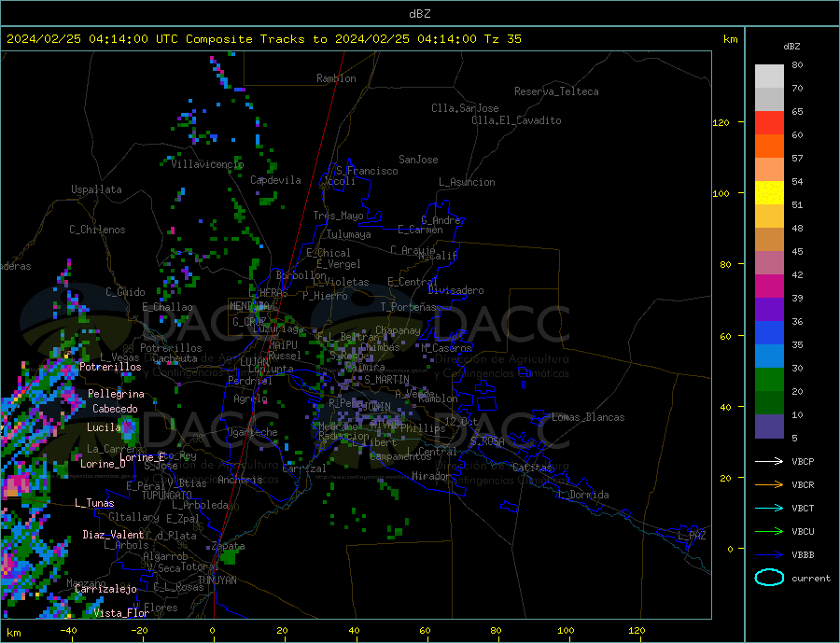Screen dimensions: 840x643
Task: Click the 'Tz 35' text in header
Action: pos(502,39)
